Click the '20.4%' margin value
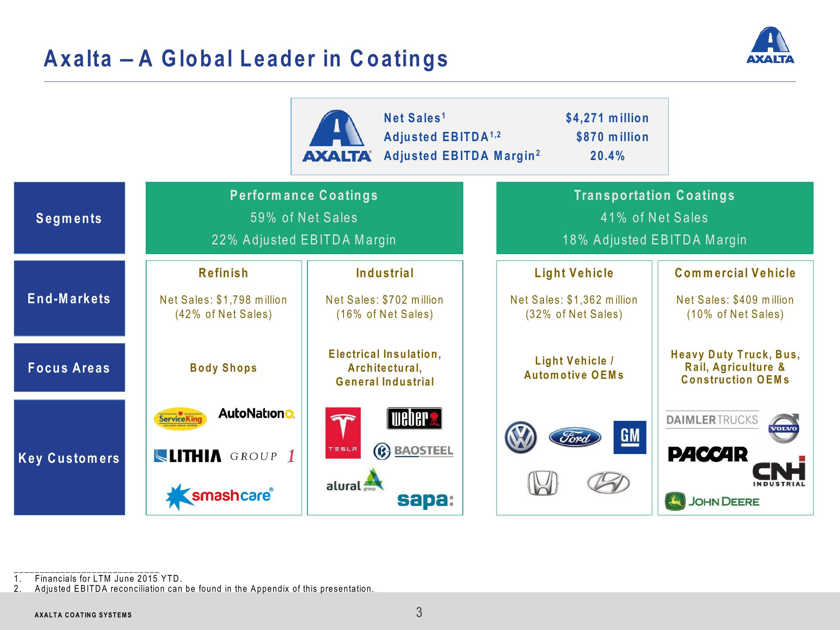The height and width of the screenshot is (630, 840). pos(607,156)
